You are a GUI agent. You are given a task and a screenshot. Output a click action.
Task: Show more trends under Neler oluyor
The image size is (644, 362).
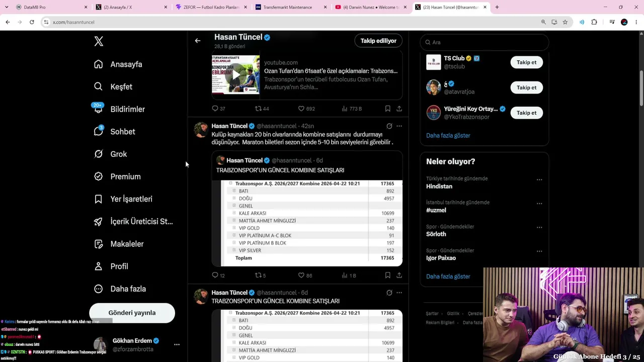tap(448, 277)
